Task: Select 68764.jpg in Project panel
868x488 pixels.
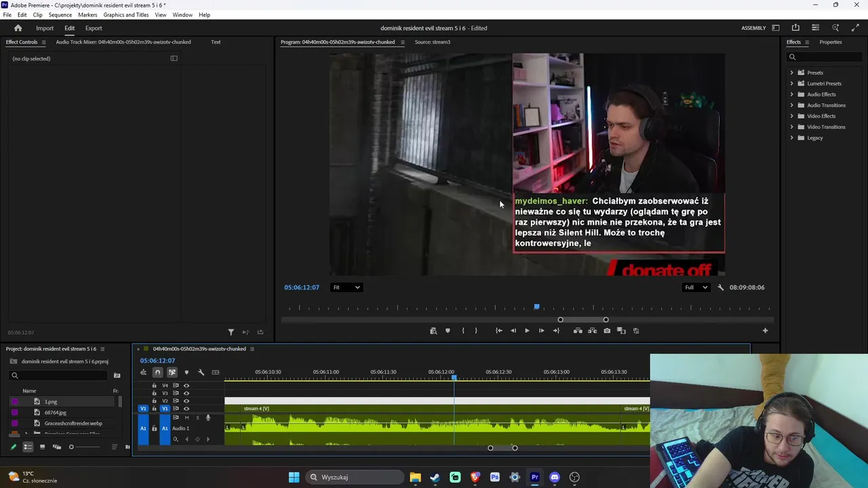Action: (56, 413)
